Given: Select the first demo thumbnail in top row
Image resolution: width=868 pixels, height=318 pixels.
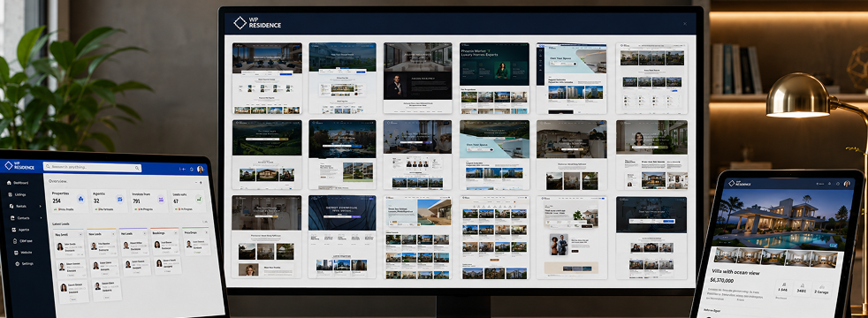Looking at the screenshot, I should coord(267,78).
